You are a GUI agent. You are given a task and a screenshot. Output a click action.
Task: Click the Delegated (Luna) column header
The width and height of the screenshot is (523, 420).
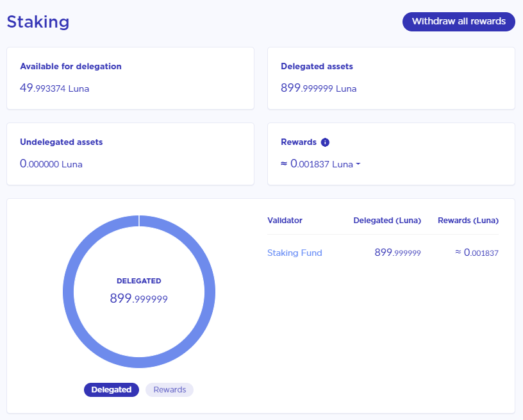coord(387,220)
